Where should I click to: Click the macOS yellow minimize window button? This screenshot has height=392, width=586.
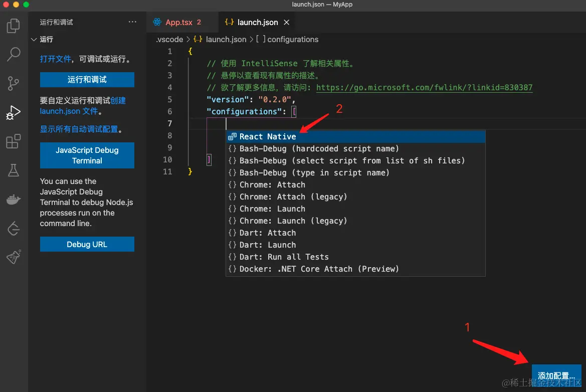[x=16, y=5]
